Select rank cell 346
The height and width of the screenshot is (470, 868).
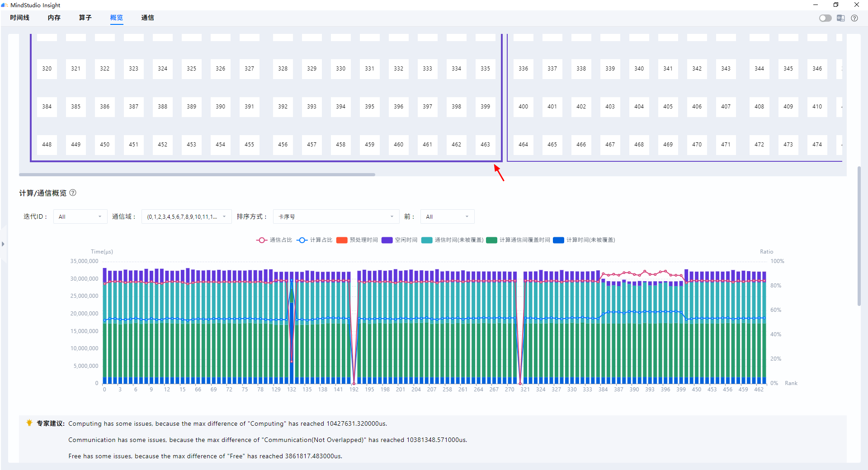(817, 69)
